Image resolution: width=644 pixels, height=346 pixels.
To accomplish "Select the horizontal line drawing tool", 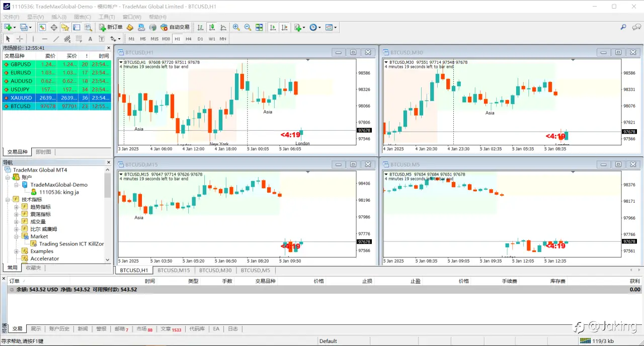I will point(45,39).
